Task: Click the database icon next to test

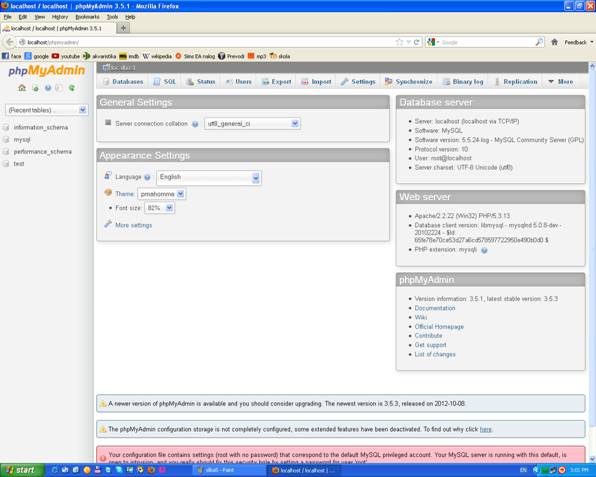Action: pos(6,164)
